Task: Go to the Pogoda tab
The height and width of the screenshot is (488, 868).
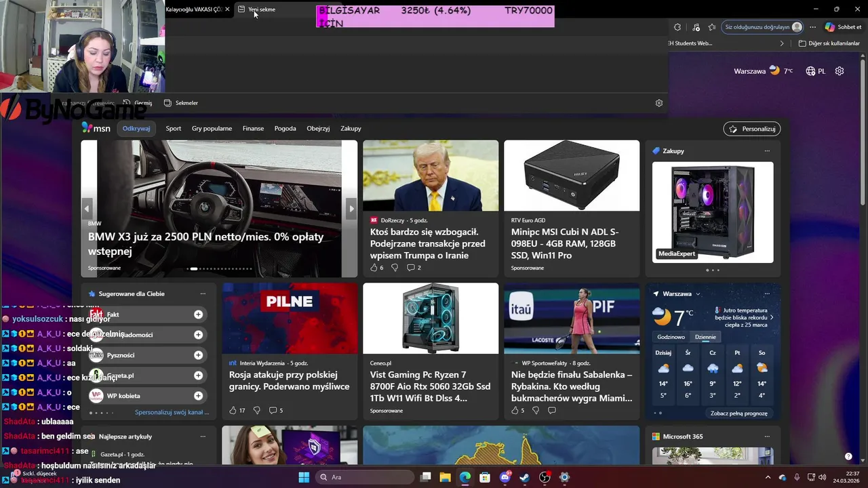Action: (x=285, y=128)
